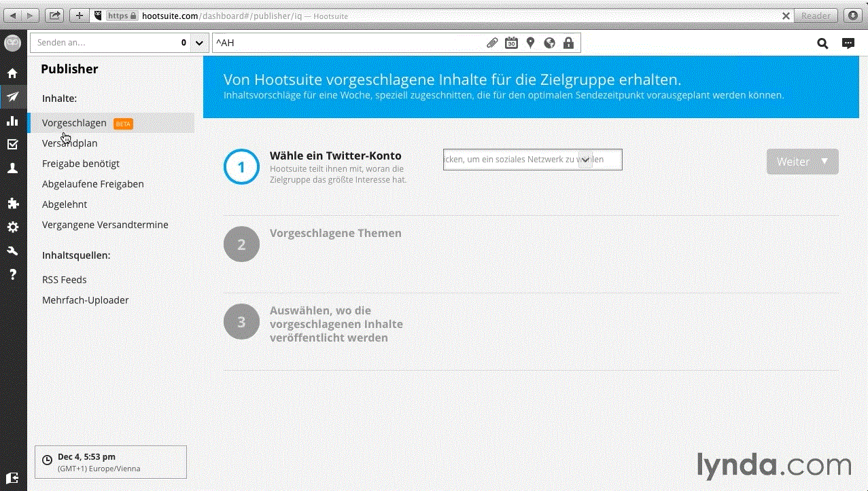868x491 pixels.
Task: Open Tools wrench icon in sidebar
Action: click(x=12, y=251)
